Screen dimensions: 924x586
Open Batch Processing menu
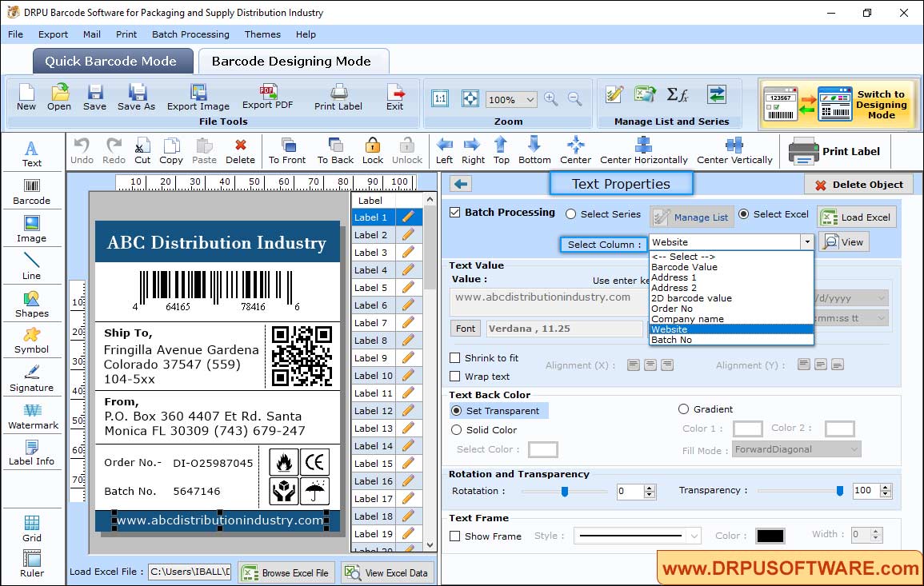pyautogui.click(x=190, y=34)
